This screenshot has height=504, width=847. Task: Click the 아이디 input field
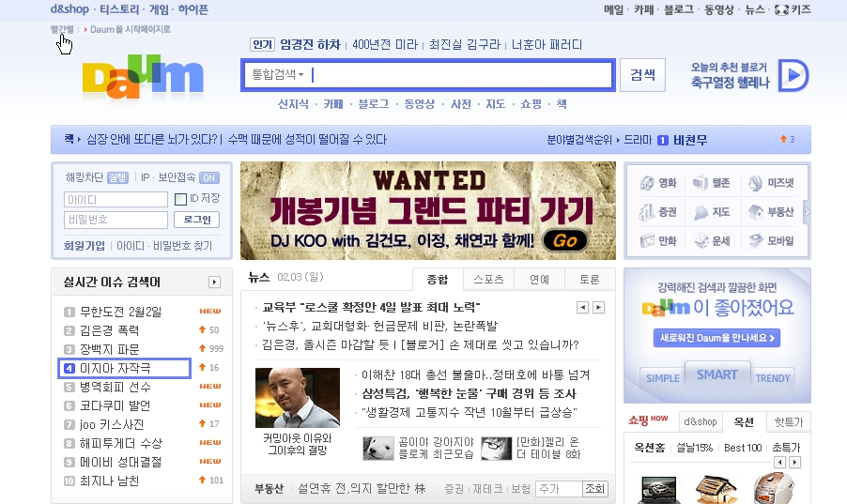point(115,199)
